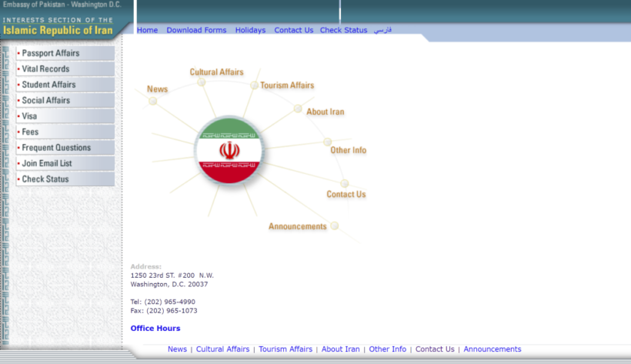The image size is (631, 364).
Task: Open Visa in the sidebar
Action: click(65, 116)
